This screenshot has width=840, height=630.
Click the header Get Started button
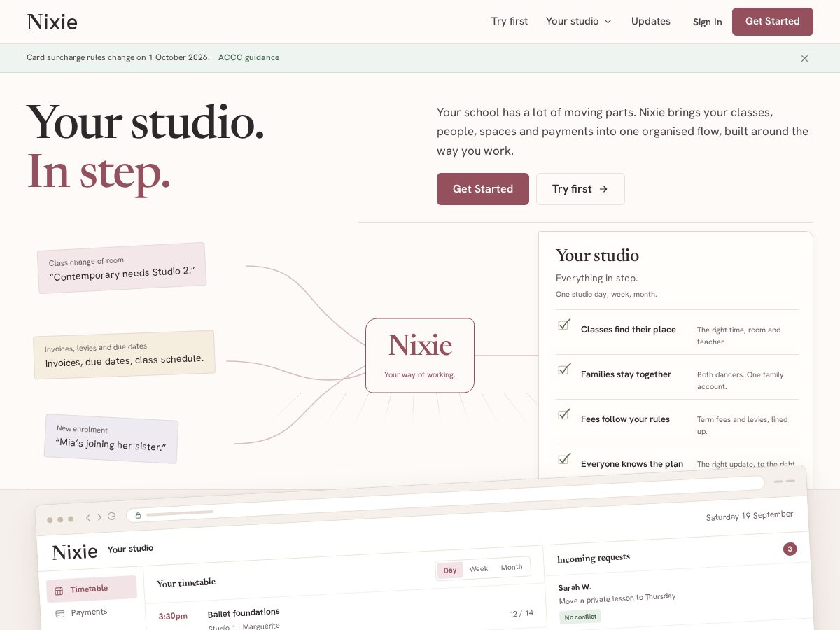(773, 22)
